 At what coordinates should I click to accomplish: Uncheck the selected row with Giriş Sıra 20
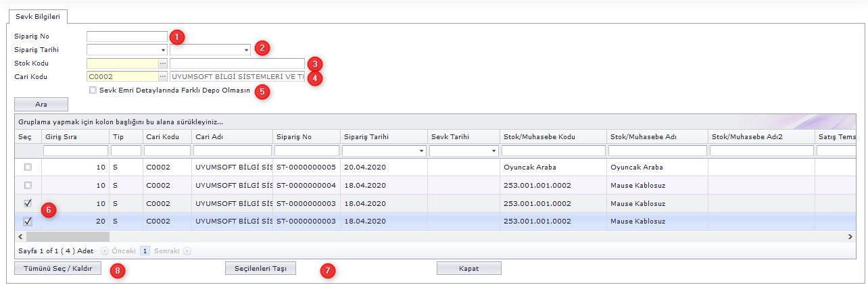[x=28, y=221]
